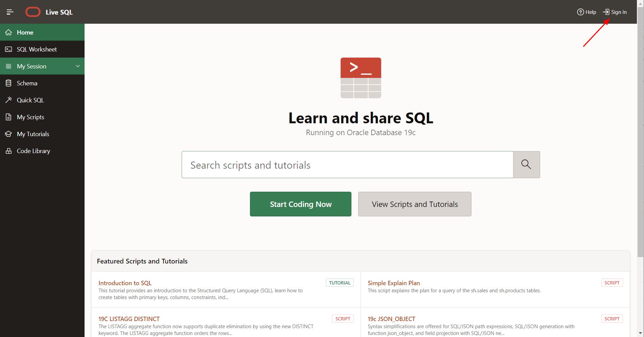Click the scrollbar down arrow
The image size is (644, 337).
640,333
